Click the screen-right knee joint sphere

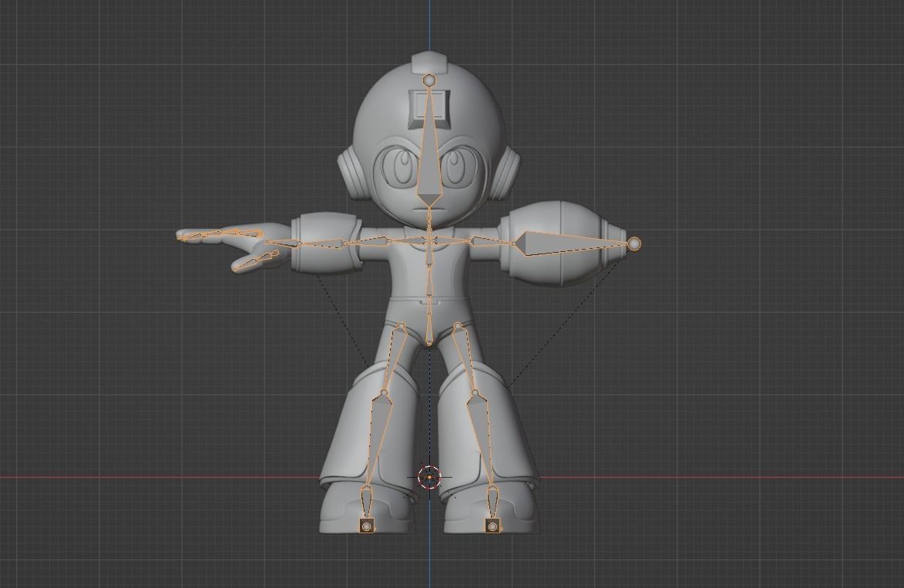coord(475,393)
